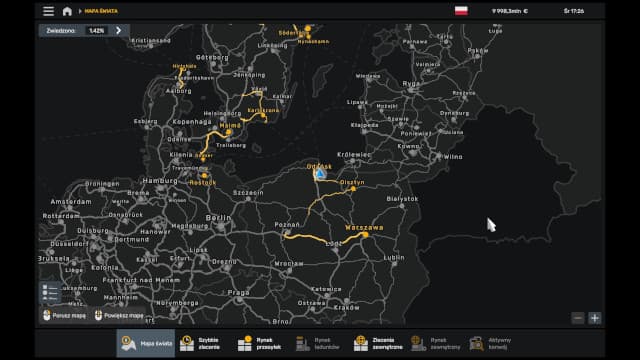
Task: Click the Ostrawa city label
Action: coord(311,303)
